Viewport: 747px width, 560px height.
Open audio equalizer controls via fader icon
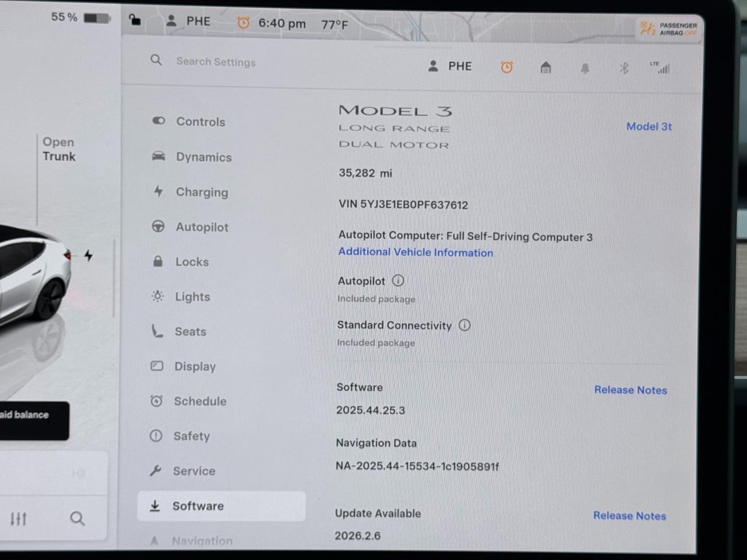(x=19, y=518)
